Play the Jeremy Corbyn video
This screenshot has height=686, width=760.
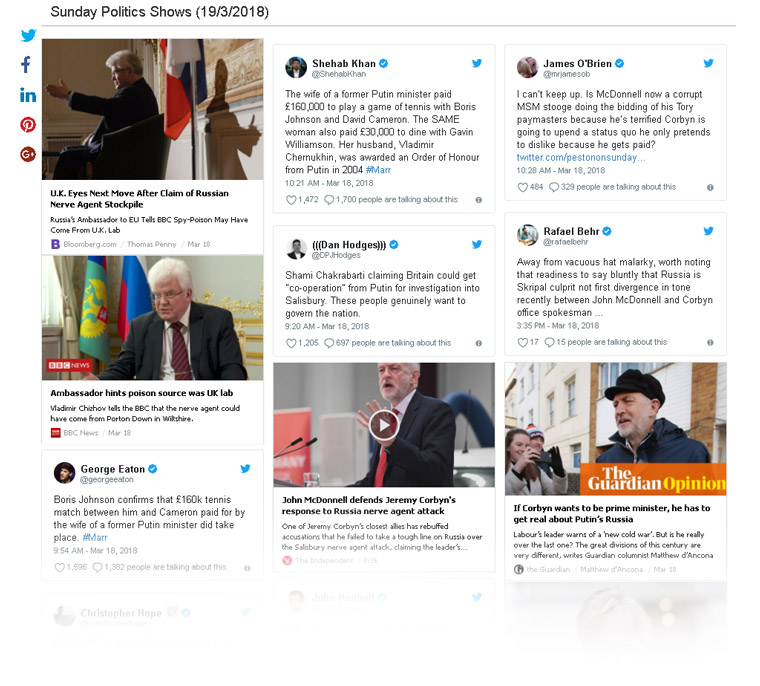pos(384,425)
